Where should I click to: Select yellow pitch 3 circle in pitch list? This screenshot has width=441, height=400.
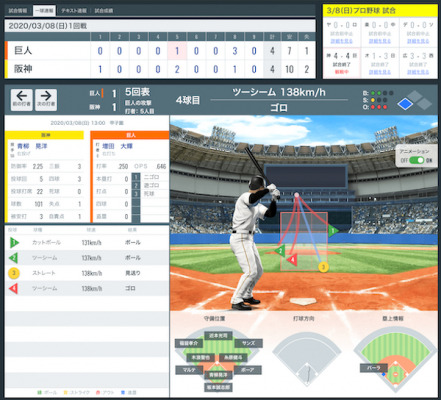coord(14,273)
